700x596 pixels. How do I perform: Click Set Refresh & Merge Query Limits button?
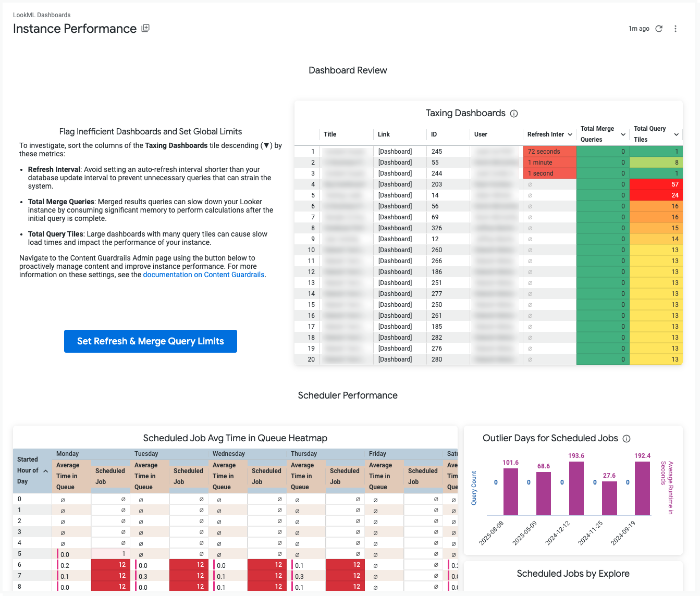coord(151,341)
